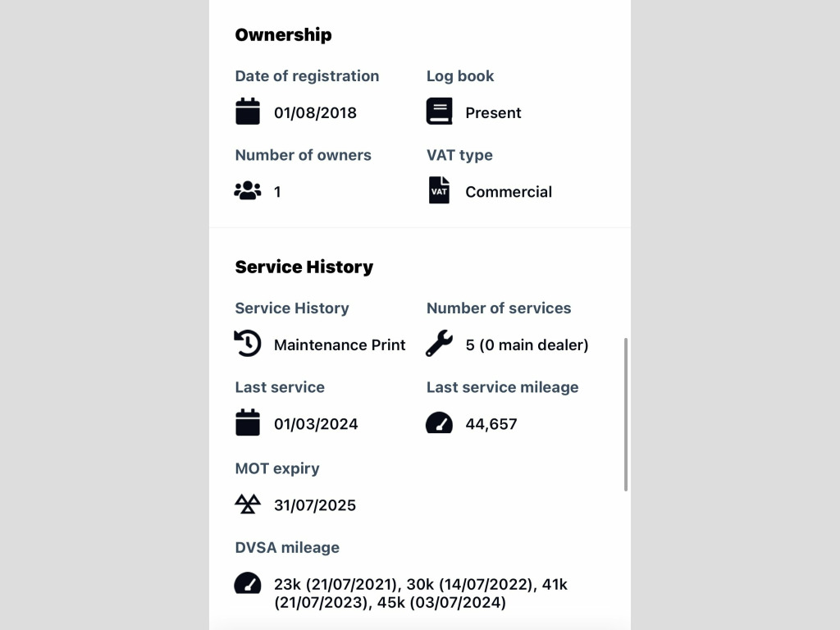
Task: Select the Service History section heading
Action: (304, 267)
